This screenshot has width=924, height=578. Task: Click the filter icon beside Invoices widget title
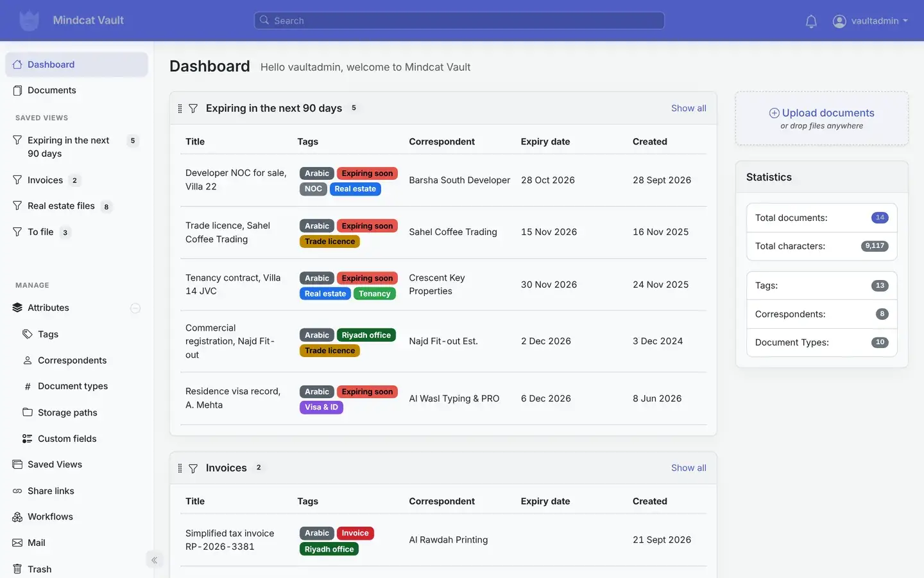point(193,468)
